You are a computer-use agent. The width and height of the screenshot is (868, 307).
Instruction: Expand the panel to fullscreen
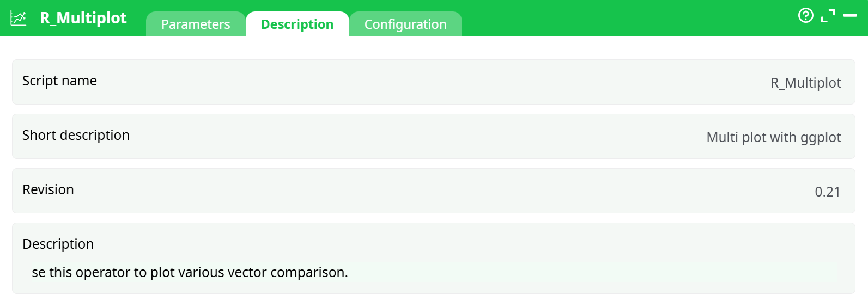pos(828,16)
